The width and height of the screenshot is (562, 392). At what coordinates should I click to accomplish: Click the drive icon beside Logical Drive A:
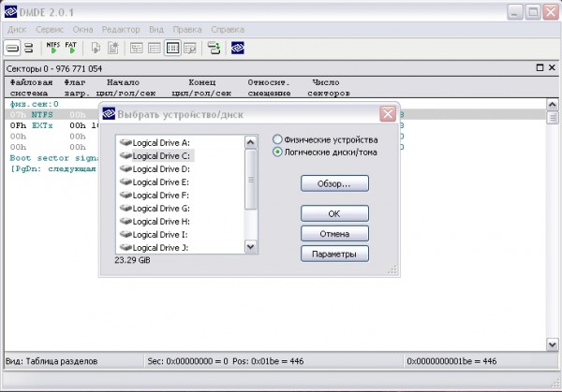coord(126,142)
